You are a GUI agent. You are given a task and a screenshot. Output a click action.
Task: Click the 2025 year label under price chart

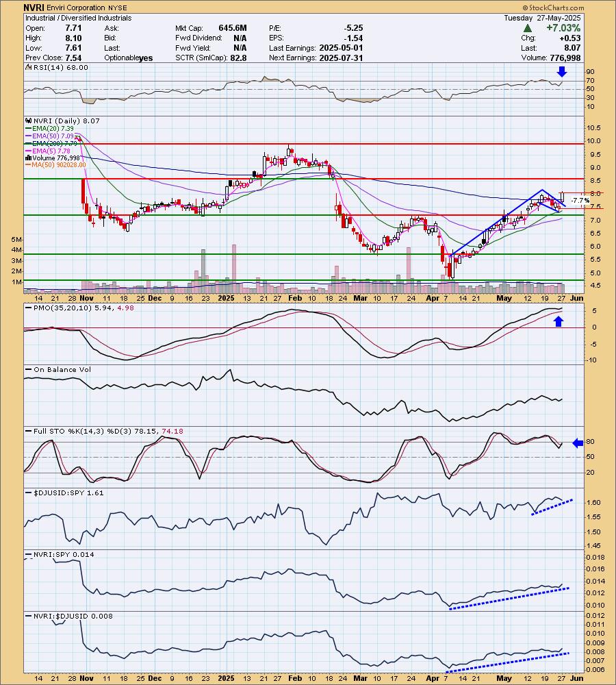point(226,299)
